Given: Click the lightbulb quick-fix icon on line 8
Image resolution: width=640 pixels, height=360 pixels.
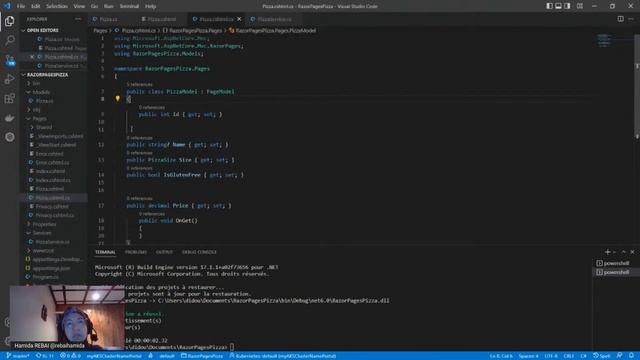Looking at the screenshot, I should (x=118, y=98).
